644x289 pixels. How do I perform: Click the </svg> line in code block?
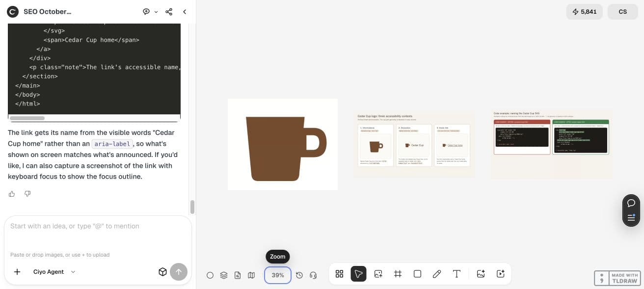tap(54, 30)
